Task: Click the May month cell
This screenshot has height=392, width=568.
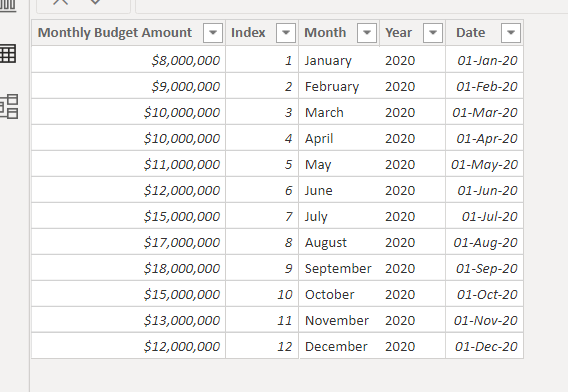Action: coord(339,164)
